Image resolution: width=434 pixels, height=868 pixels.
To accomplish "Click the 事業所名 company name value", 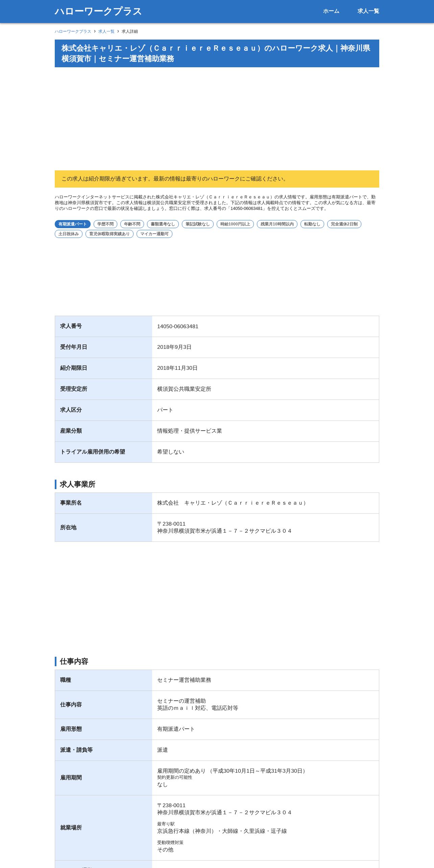I will [x=233, y=503].
